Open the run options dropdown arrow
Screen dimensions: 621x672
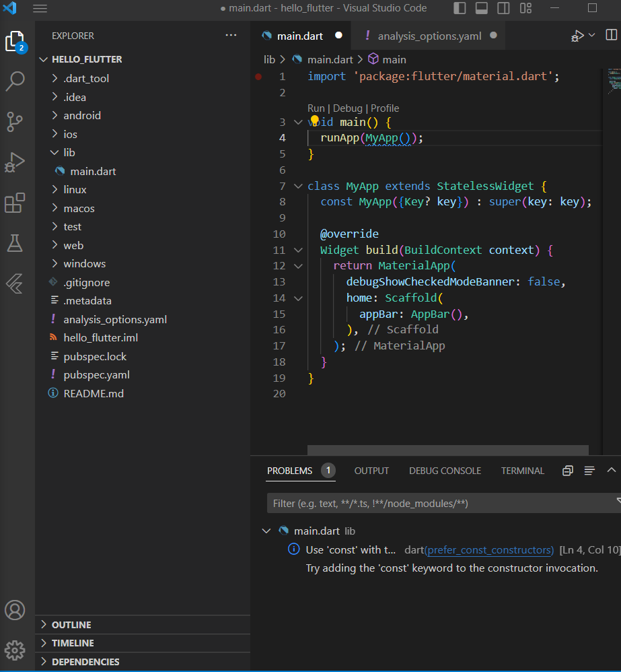pyautogui.click(x=592, y=35)
